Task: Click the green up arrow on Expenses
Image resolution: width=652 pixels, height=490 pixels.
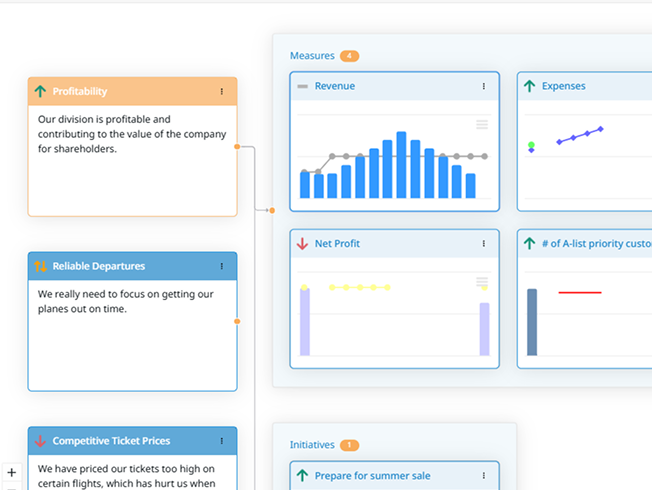Action: point(529,86)
